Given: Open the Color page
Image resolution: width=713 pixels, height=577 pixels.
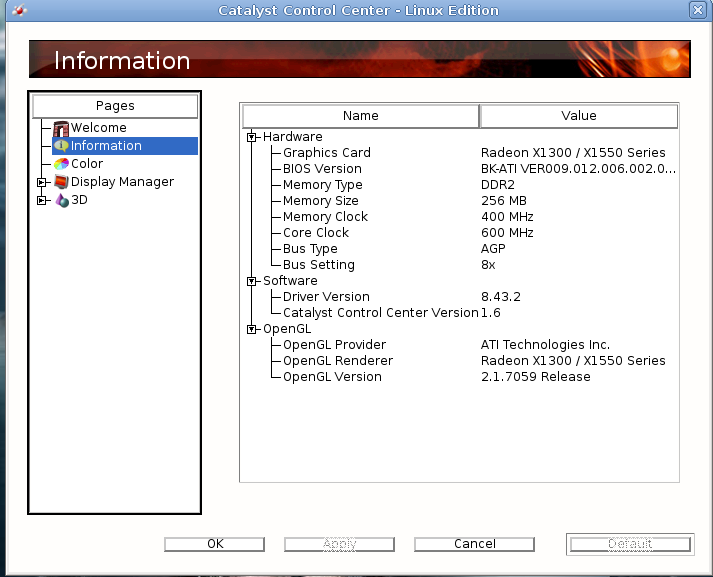Looking at the screenshot, I should [x=87, y=164].
